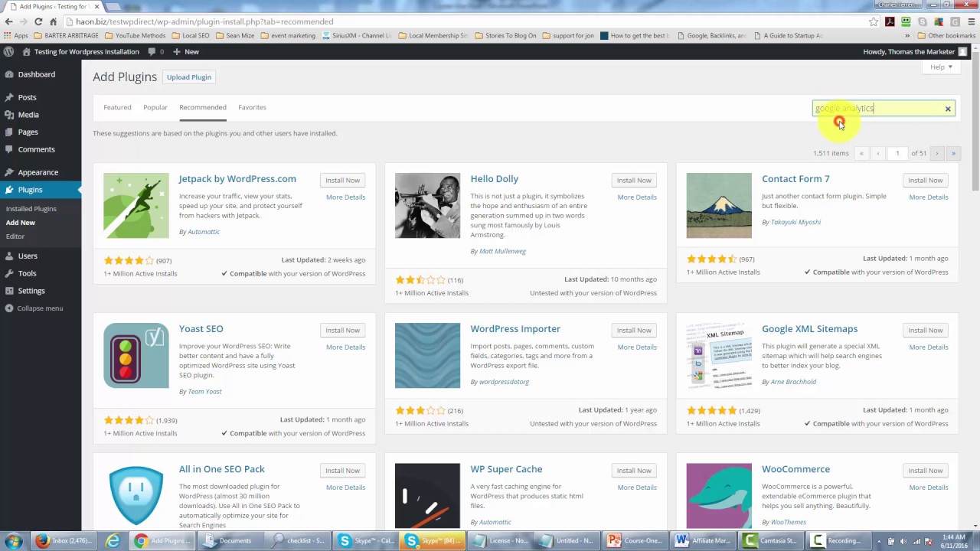
Task: Click the Jetpack plugin thumbnail
Action: pyautogui.click(x=136, y=206)
